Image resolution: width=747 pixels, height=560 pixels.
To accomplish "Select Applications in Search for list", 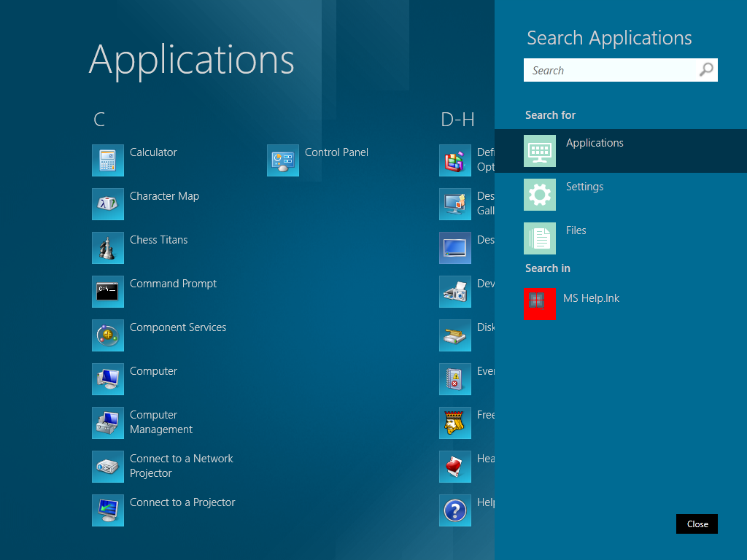I will pyautogui.click(x=621, y=151).
